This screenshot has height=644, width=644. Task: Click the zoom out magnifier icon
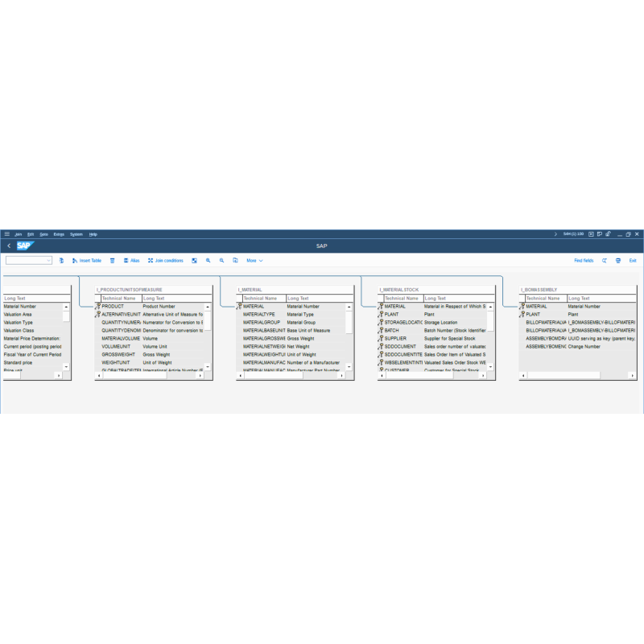[221, 260]
